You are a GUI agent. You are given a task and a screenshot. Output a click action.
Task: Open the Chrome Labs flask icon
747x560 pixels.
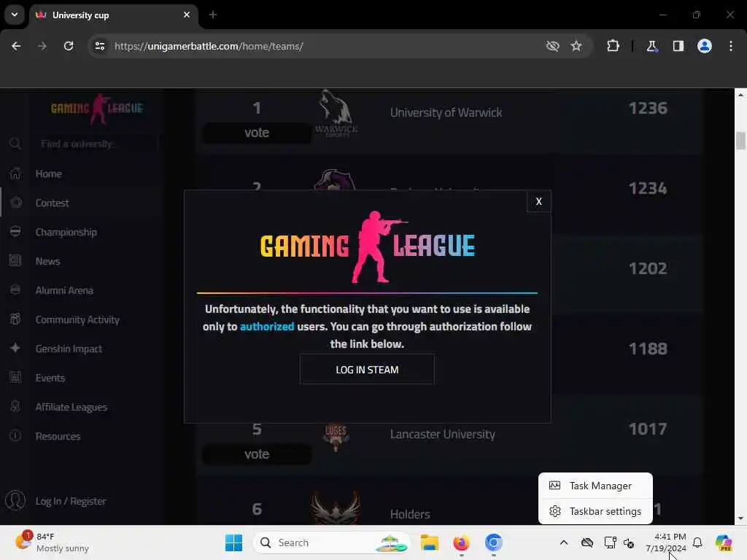(x=651, y=46)
